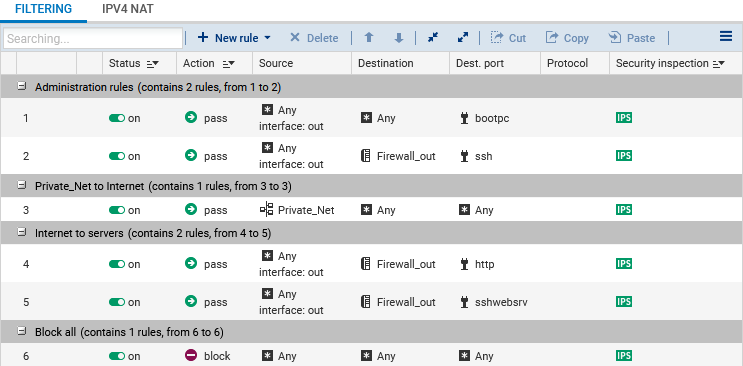This screenshot has height=366, width=743.
Task: Click the Destination column header
Action: tap(400, 64)
